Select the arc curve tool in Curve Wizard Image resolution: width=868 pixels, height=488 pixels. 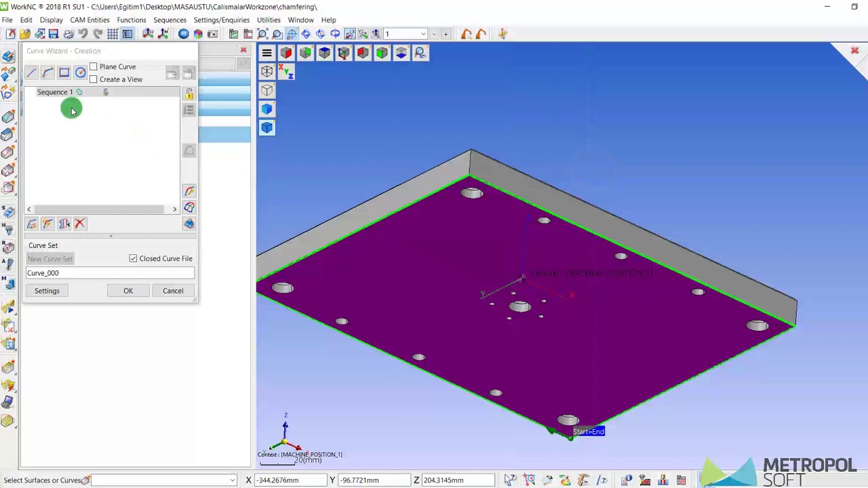[x=47, y=73]
